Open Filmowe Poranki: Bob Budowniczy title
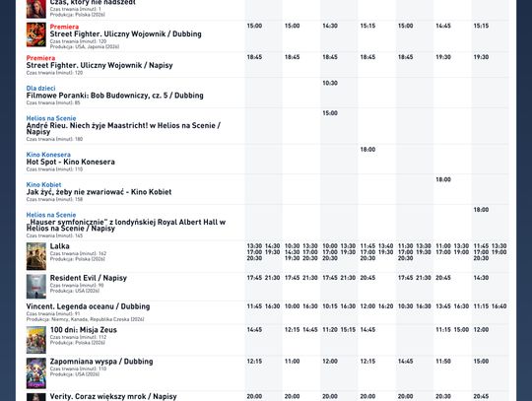The width and height of the screenshot is (532, 401). 114,96
